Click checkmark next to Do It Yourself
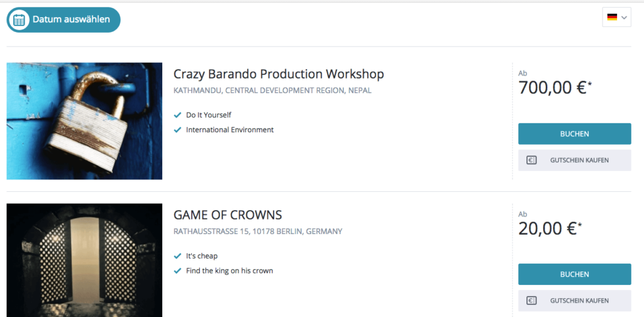The height and width of the screenshot is (317, 644). tap(177, 115)
